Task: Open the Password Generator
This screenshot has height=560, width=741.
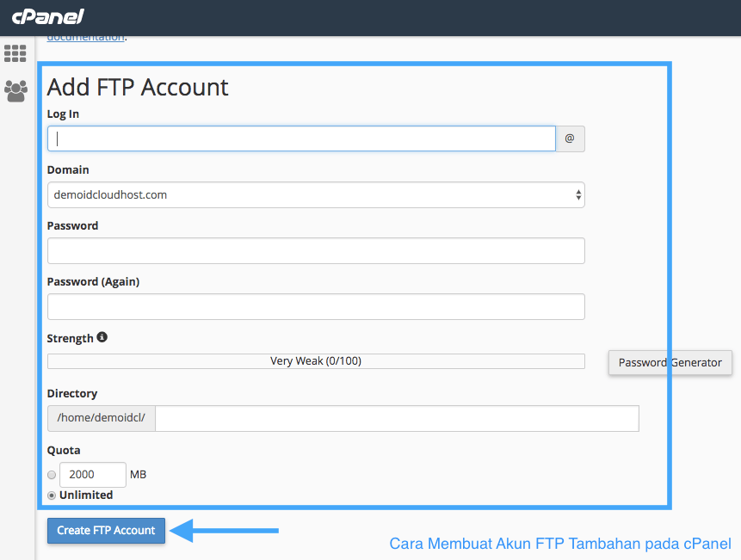Action: click(670, 362)
